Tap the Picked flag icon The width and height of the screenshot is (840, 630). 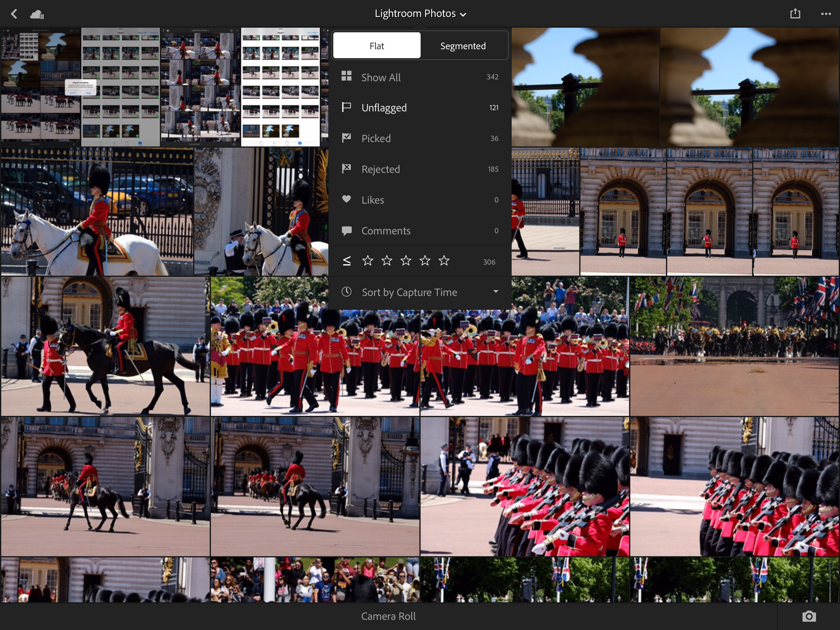(346, 138)
